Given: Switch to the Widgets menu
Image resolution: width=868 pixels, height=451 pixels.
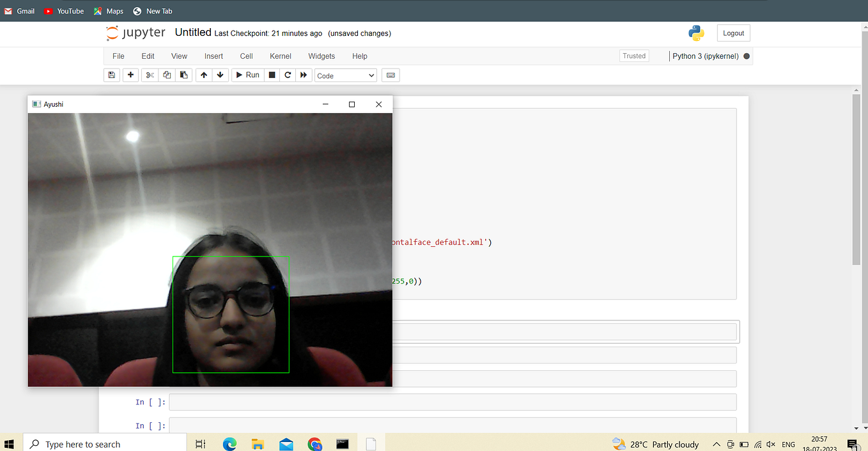Looking at the screenshot, I should (322, 56).
